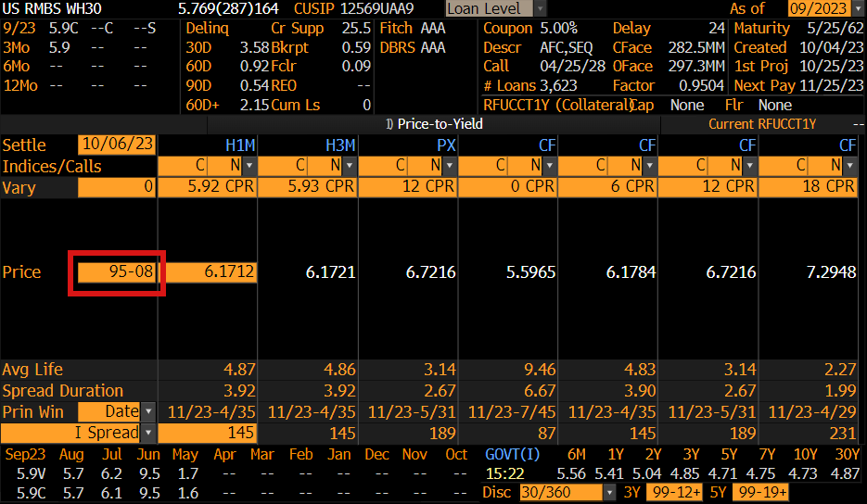Click the I Spread 145 field in H1M column
The image size is (867, 504).
pos(208,433)
